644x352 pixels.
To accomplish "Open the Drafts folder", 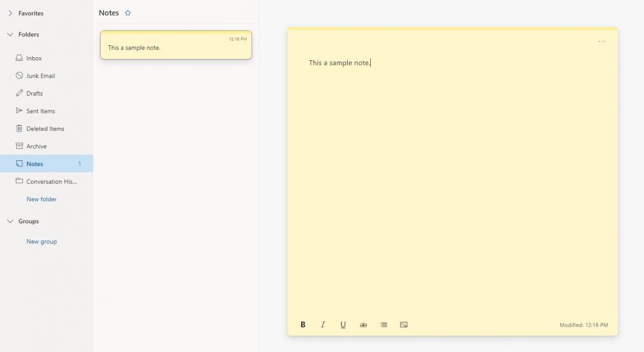I will point(34,93).
